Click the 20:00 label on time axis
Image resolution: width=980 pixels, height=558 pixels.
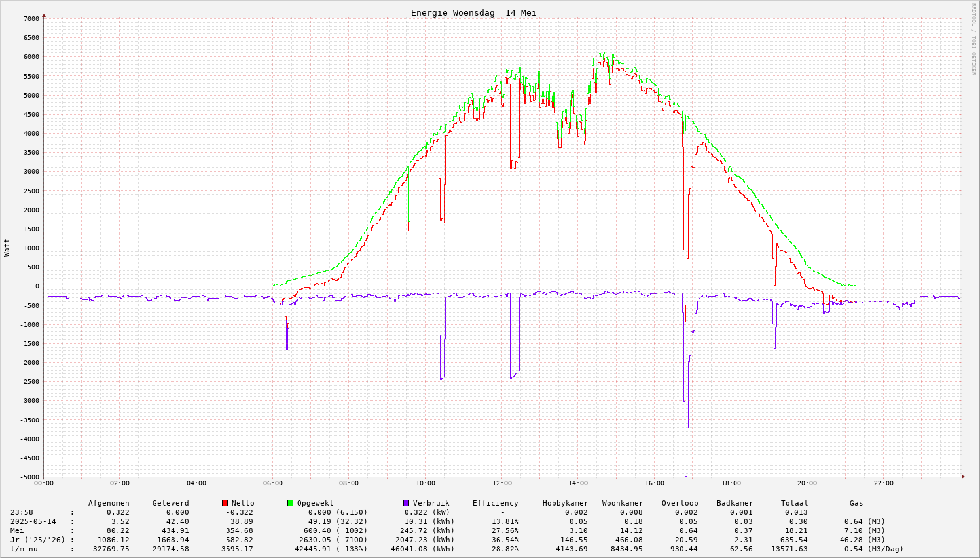(807, 483)
